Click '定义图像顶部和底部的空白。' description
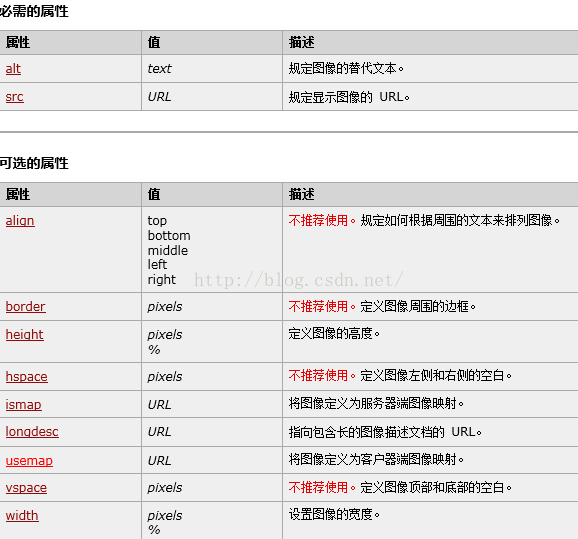578x539 pixels. pos(436,487)
